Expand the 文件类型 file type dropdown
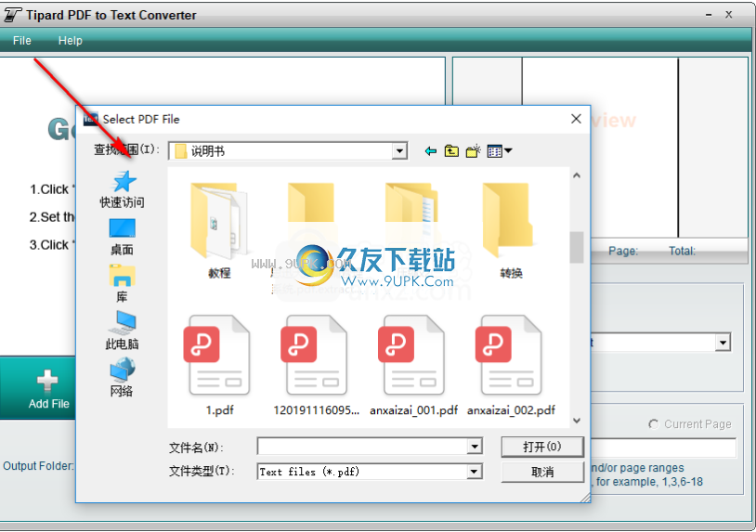The width and height of the screenshot is (756, 532). (x=475, y=472)
